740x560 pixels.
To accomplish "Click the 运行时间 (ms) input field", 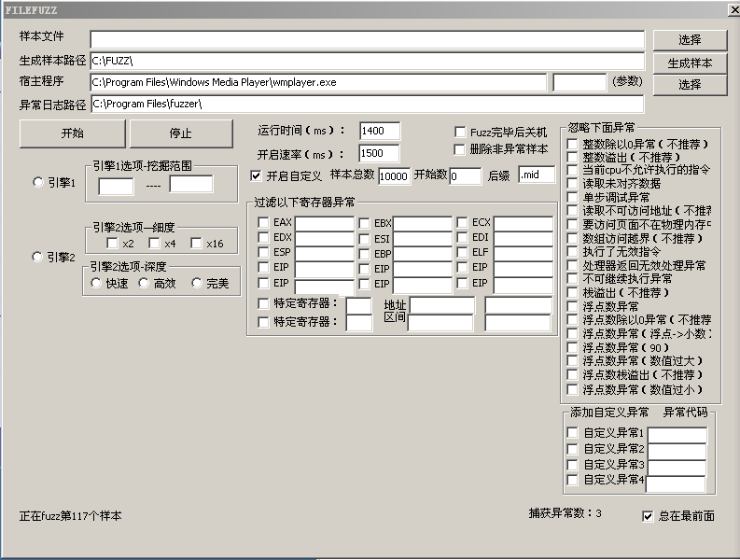I will pyautogui.click(x=379, y=132).
